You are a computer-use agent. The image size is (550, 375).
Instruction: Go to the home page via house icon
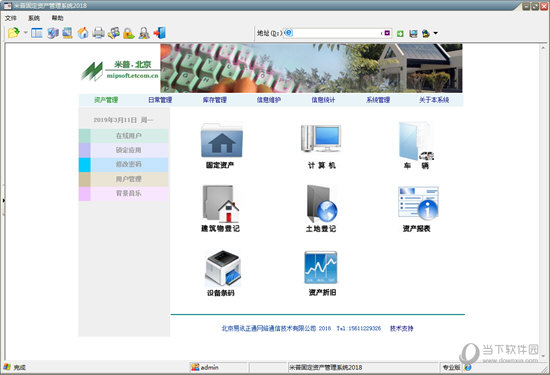[83, 33]
